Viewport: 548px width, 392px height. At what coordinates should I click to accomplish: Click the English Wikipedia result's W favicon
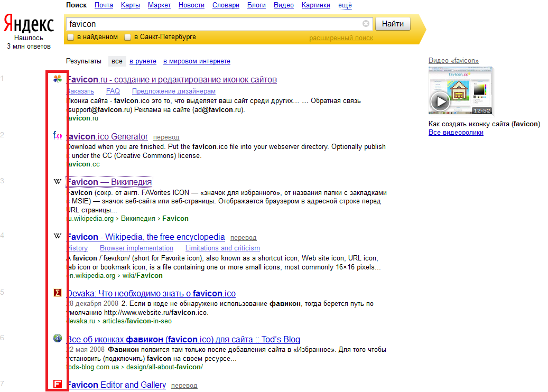(x=58, y=236)
